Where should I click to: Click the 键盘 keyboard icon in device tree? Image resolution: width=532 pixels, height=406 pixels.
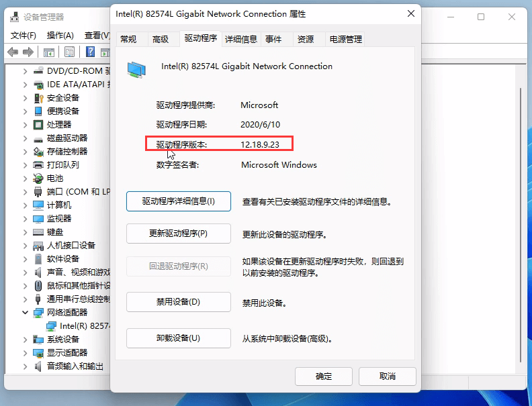click(39, 232)
